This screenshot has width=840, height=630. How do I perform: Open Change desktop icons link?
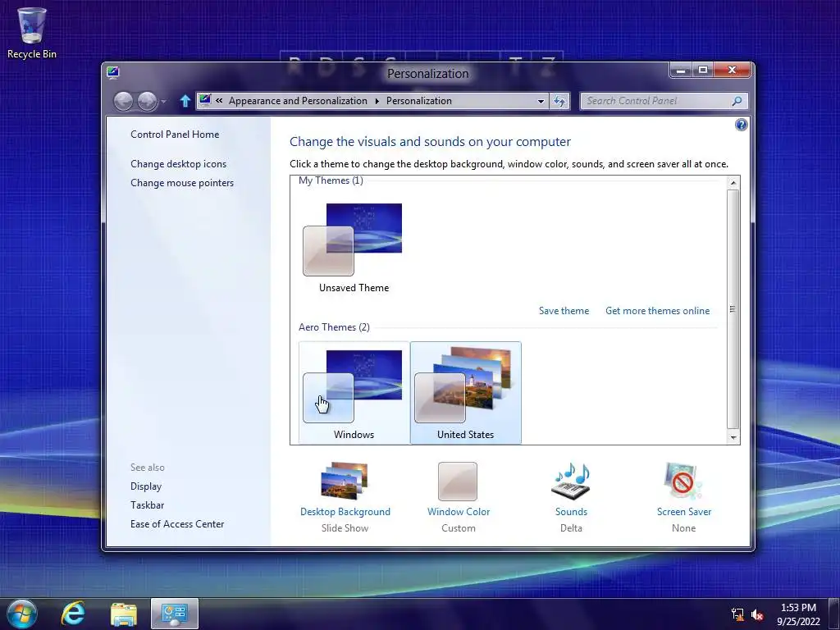(178, 164)
